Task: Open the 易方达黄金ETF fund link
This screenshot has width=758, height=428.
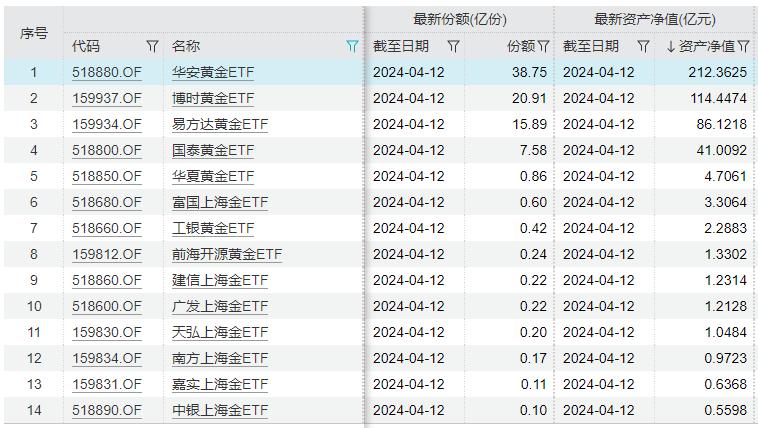Action: tap(220, 124)
